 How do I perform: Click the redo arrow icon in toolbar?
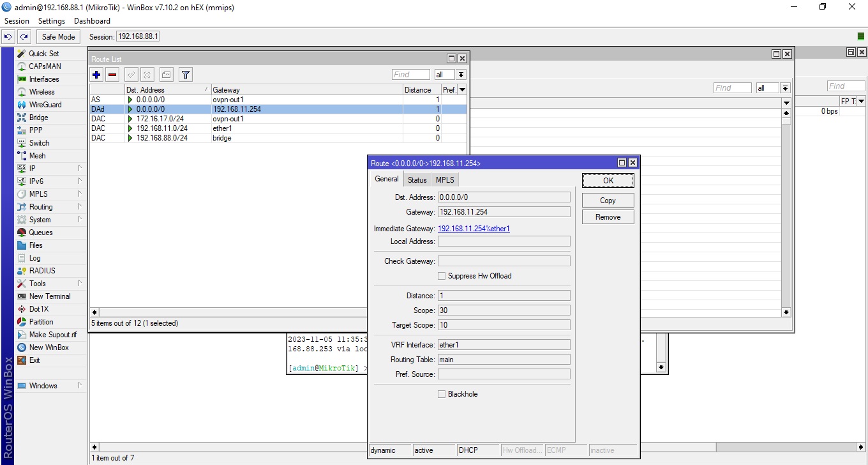pyautogui.click(x=24, y=37)
